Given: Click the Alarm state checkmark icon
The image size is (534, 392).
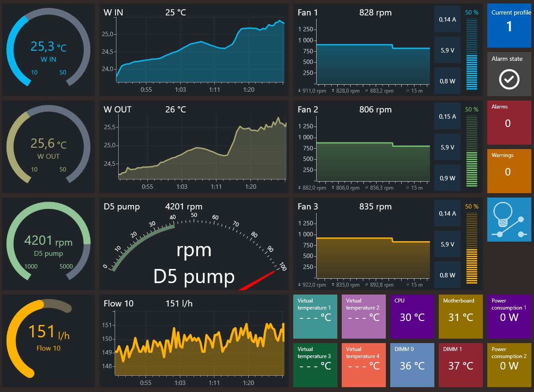Looking at the screenshot, I should 509,79.
